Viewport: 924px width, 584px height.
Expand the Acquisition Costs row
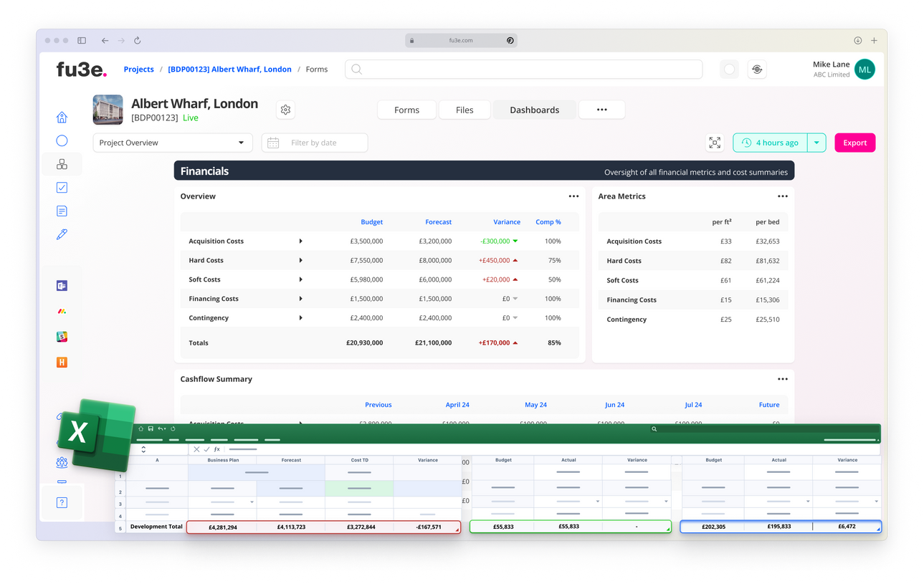click(301, 241)
